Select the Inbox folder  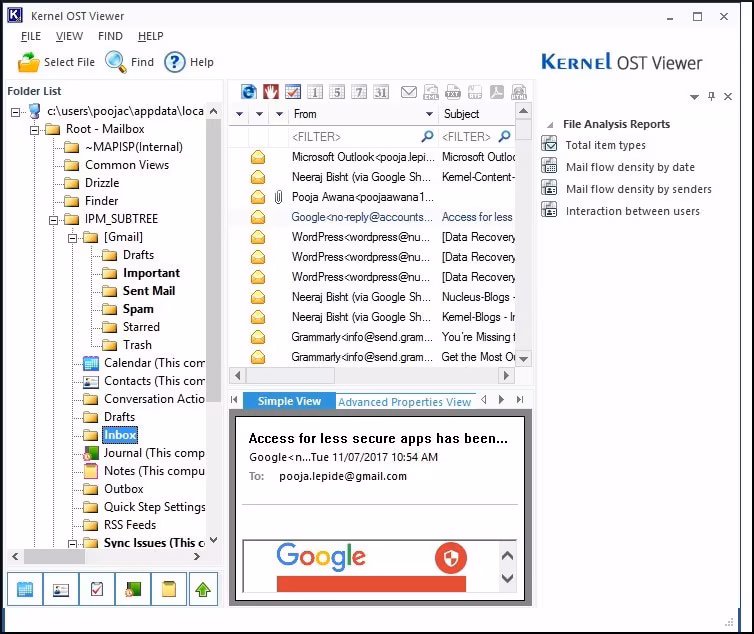pos(120,435)
